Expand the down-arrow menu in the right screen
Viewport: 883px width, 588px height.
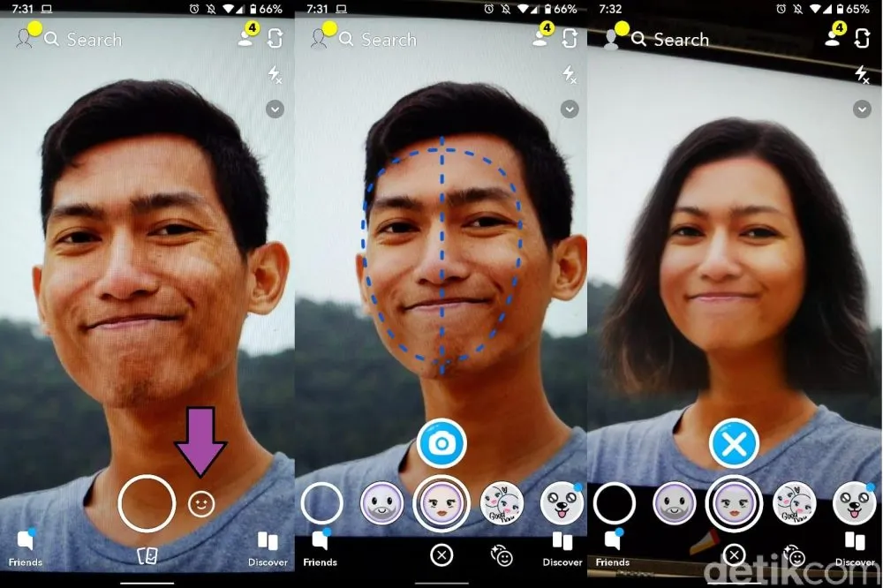[x=863, y=109]
